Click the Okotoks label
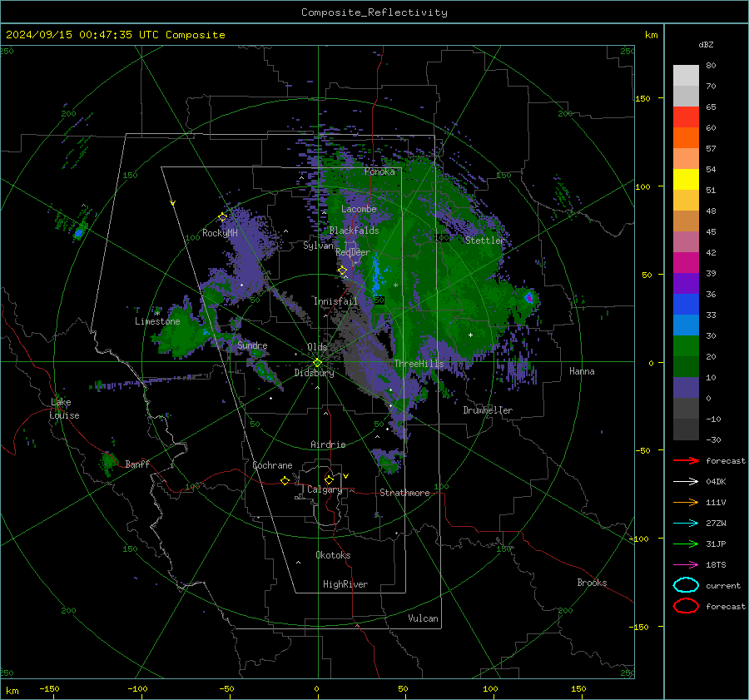Viewport: 749px width, 700px height. (333, 554)
